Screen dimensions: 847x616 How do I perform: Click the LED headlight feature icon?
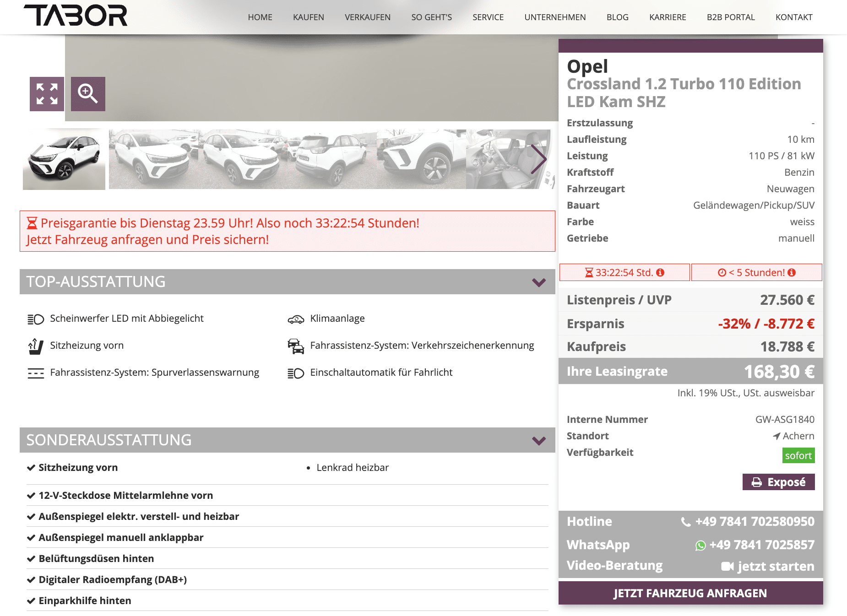36,319
